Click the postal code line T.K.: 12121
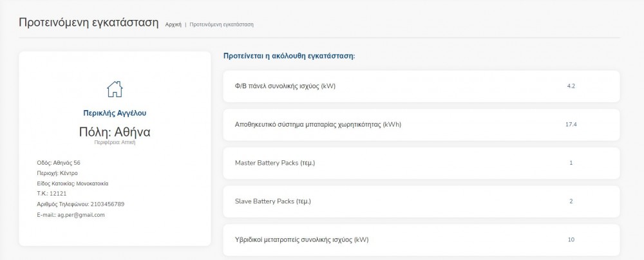644x260 pixels. (52, 194)
